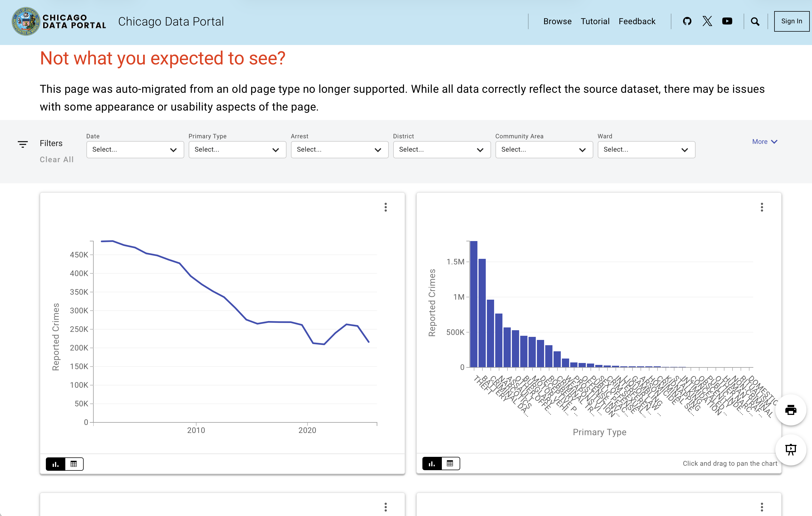The width and height of the screenshot is (812, 516).
Task: Open the Community Area filter dropdown
Action: 544,149
